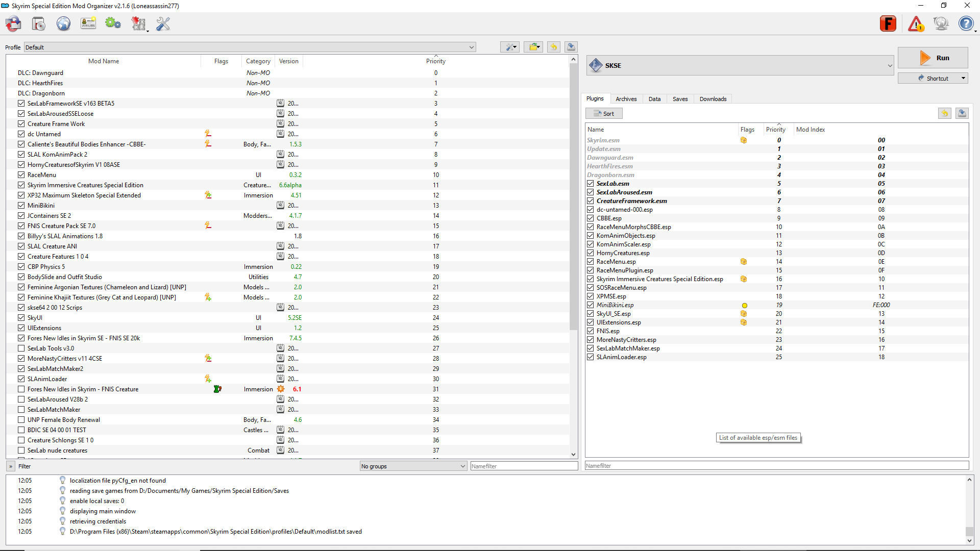Expand the Filter panel arrow
This screenshot has width=980, height=551.
pos(10,466)
